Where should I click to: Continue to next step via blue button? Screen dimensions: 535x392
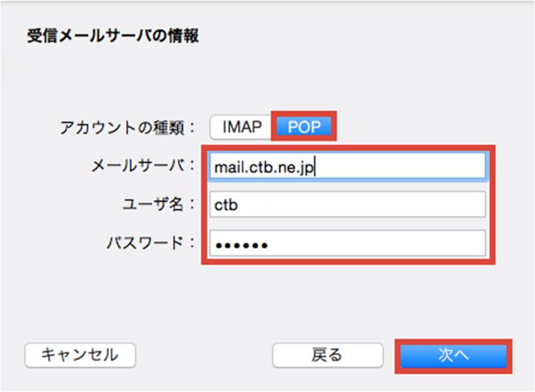454,356
